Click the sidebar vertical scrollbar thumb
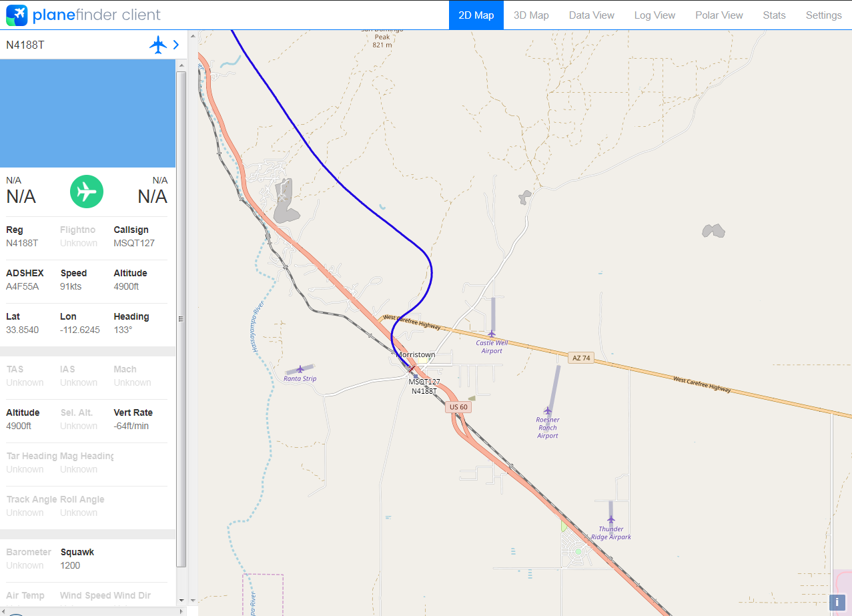This screenshot has width=852, height=616. [181, 318]
